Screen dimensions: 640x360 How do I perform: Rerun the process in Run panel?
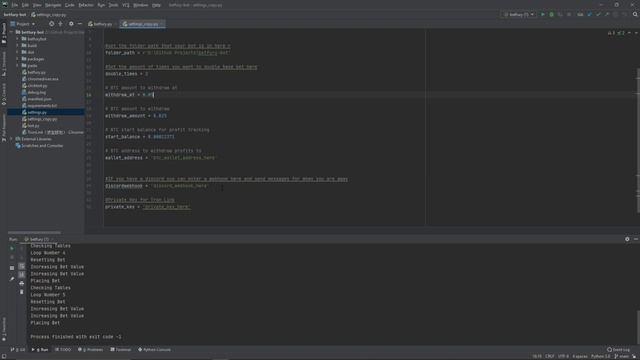click(x=12, y=248)
